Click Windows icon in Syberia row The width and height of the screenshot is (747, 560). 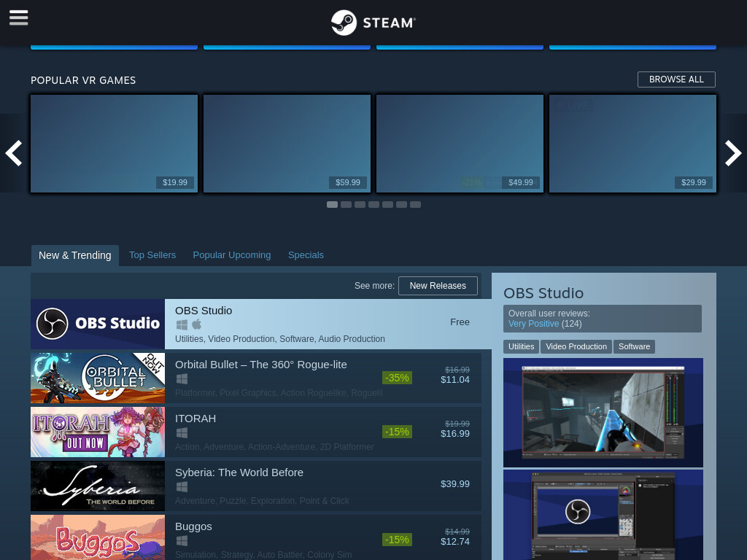[x=182, y=486]
